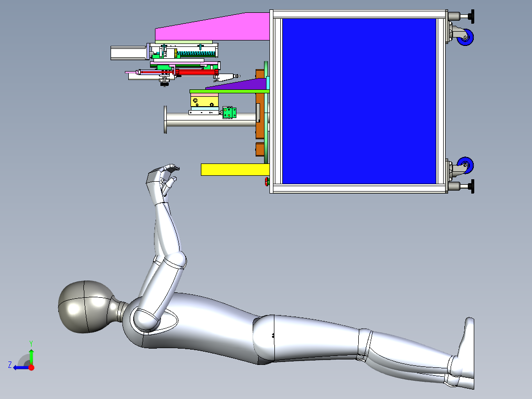
Task: Pick the red pneumatic cylinder component
Action: [x=196, y=72]
